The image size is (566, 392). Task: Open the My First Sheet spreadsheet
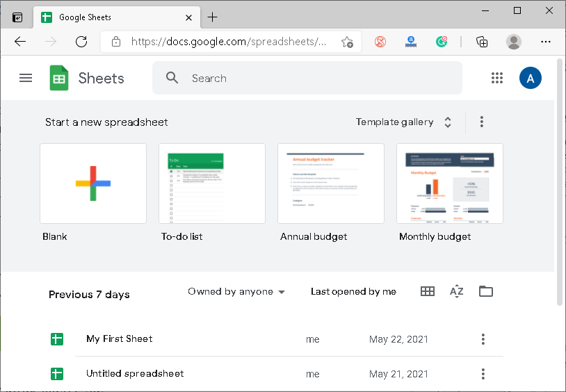coord(119,339)
